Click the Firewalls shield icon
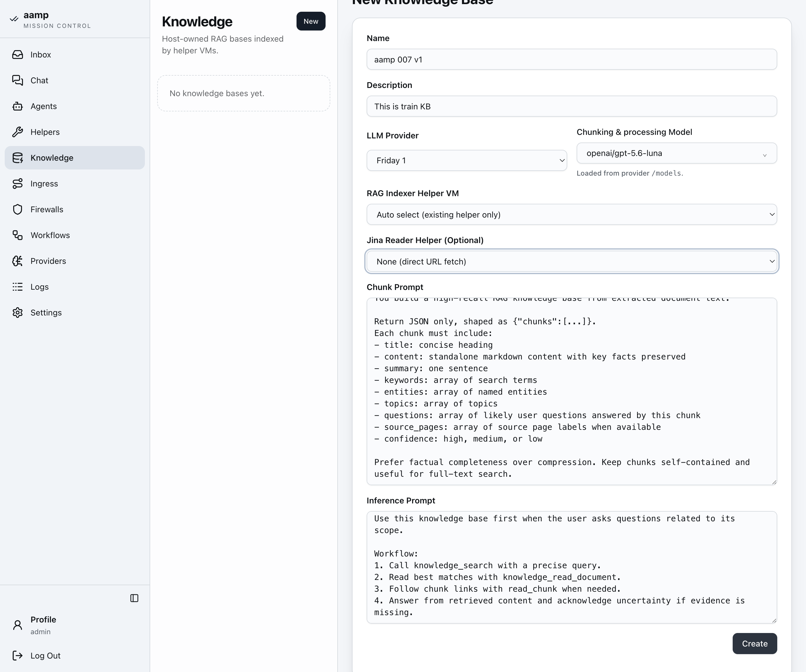This screenshot has height=672, width=806. (18, 209)
